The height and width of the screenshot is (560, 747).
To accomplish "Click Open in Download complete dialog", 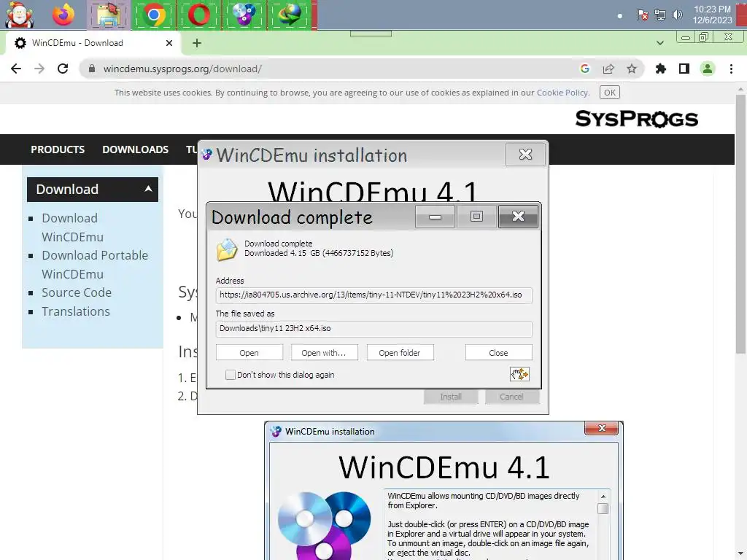I will [249, 353].
